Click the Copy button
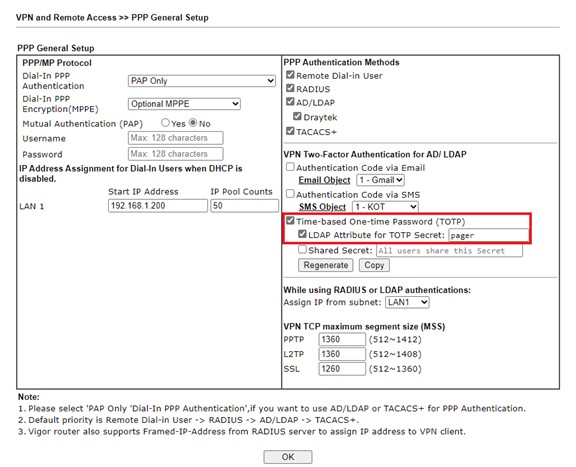576x467 pixels. pos(374,265)
